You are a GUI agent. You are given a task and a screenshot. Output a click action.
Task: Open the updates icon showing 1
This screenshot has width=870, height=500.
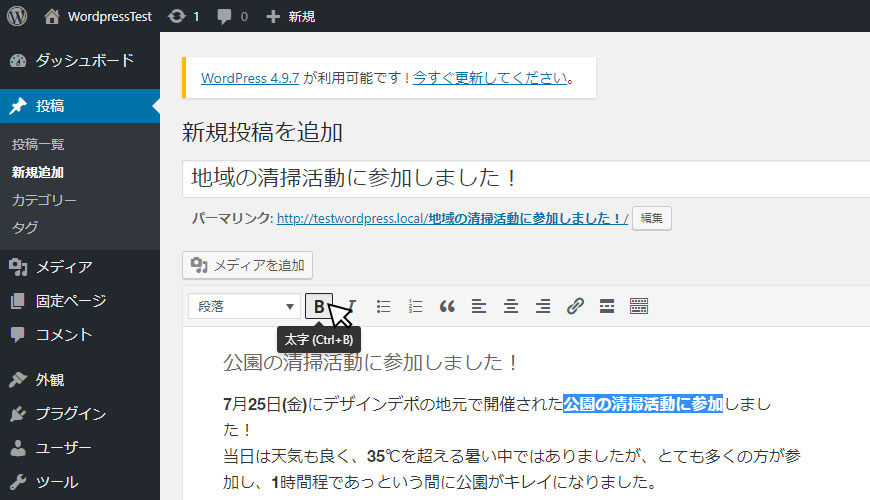click(x=184, y=17)
